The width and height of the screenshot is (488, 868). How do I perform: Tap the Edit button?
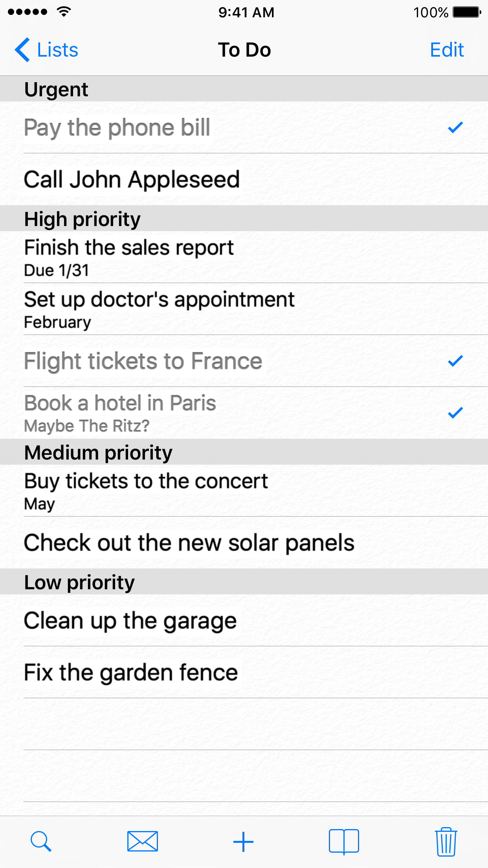pos(447,50)
